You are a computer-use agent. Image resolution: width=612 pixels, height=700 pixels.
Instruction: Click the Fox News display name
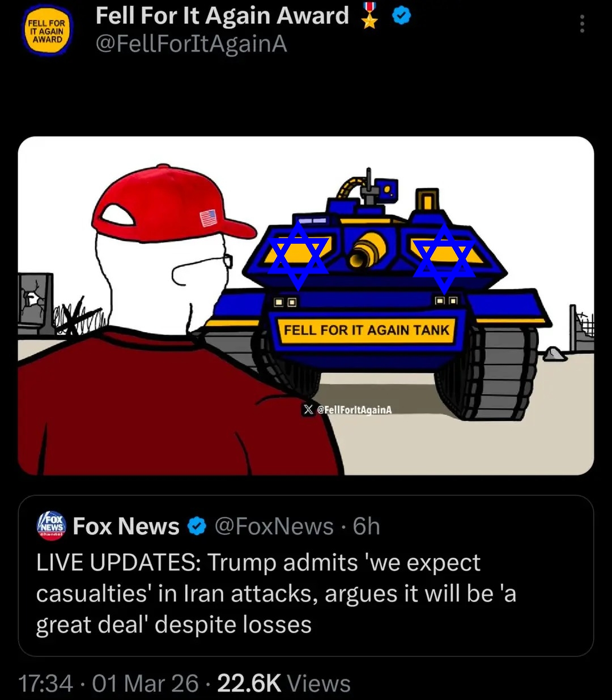(x=126, y=527)
